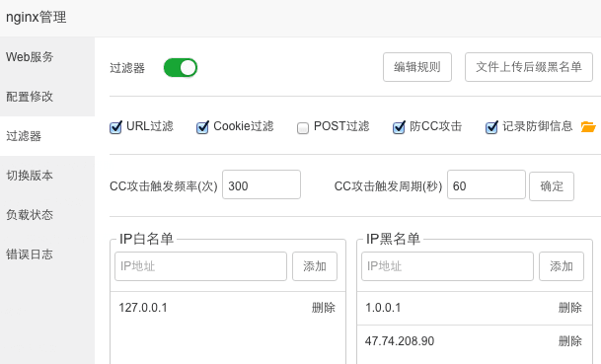Uncheck the 记录防御信息 checkbox
The image size is (601, 364).
(491, 127)
